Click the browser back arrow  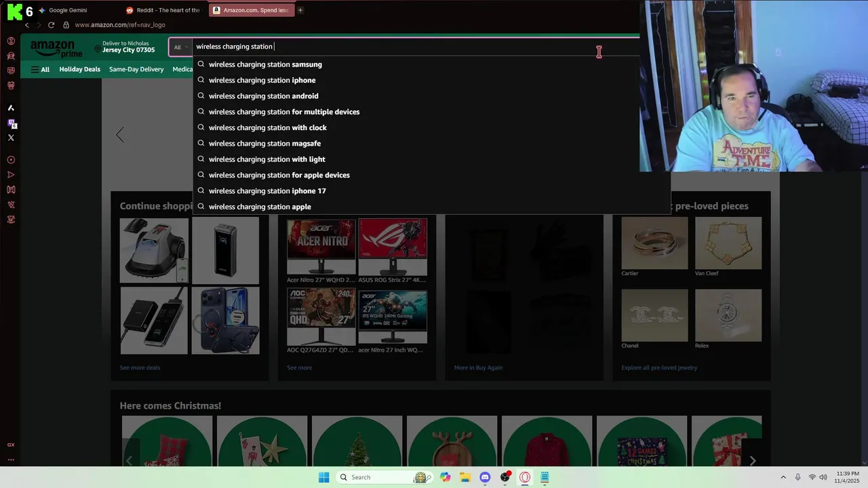[27, 25]
